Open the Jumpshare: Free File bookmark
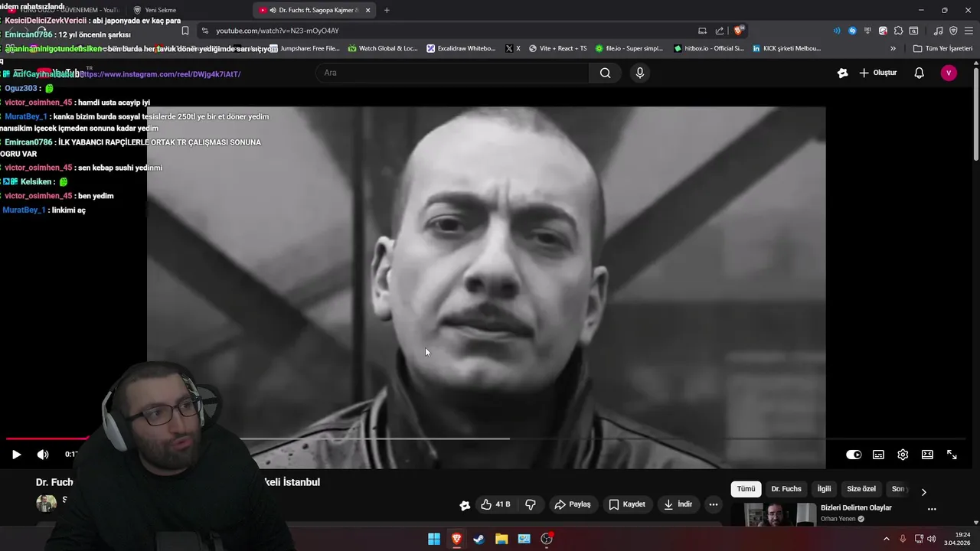Viewport: 980px width, 551px height. (304, 48)
